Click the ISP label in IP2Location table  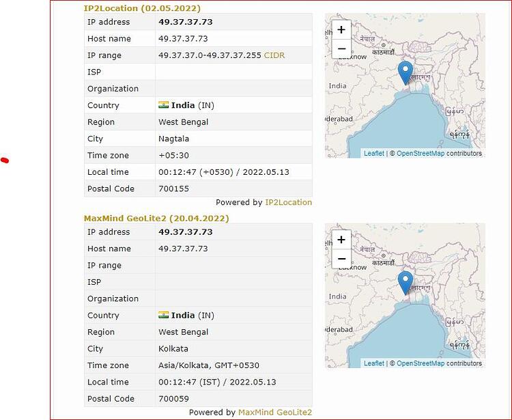click(94, 72)
